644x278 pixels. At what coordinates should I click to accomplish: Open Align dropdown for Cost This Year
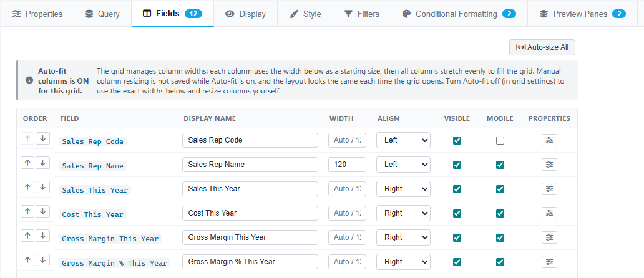(403, 213)
